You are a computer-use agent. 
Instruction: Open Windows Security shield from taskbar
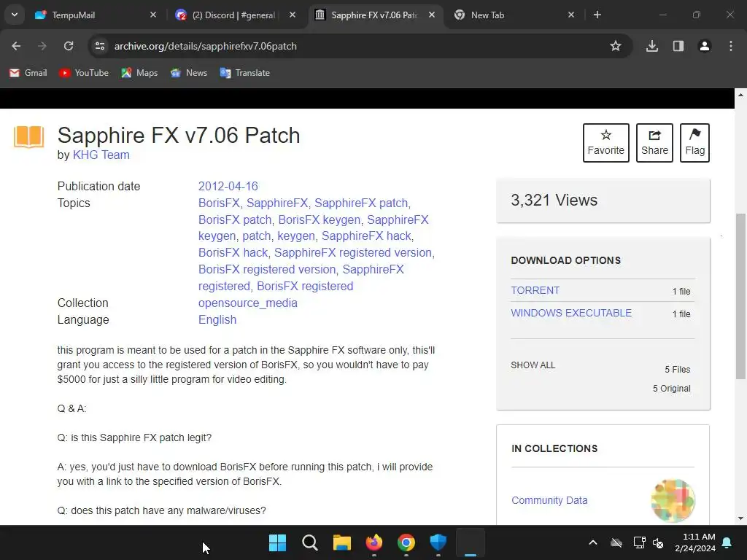438,542
